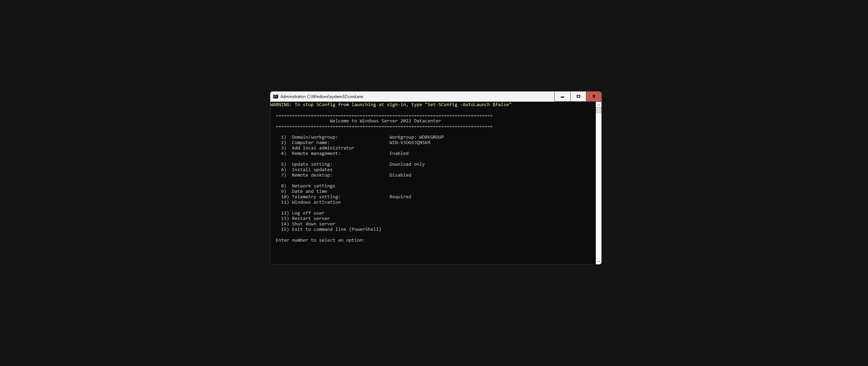
Task: Click the Exit to command line (PowerShell) entry
Action: (x=336, y=229)
